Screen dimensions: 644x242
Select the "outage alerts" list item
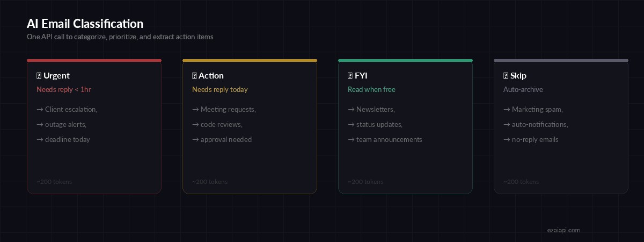tap(65, 124)
